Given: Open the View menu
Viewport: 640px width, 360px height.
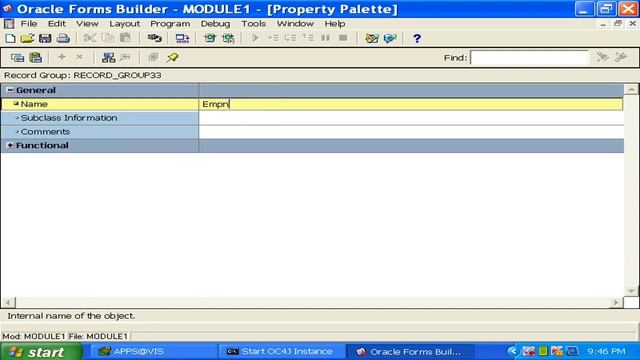Looking at the screenshot, I should point(87,24).
